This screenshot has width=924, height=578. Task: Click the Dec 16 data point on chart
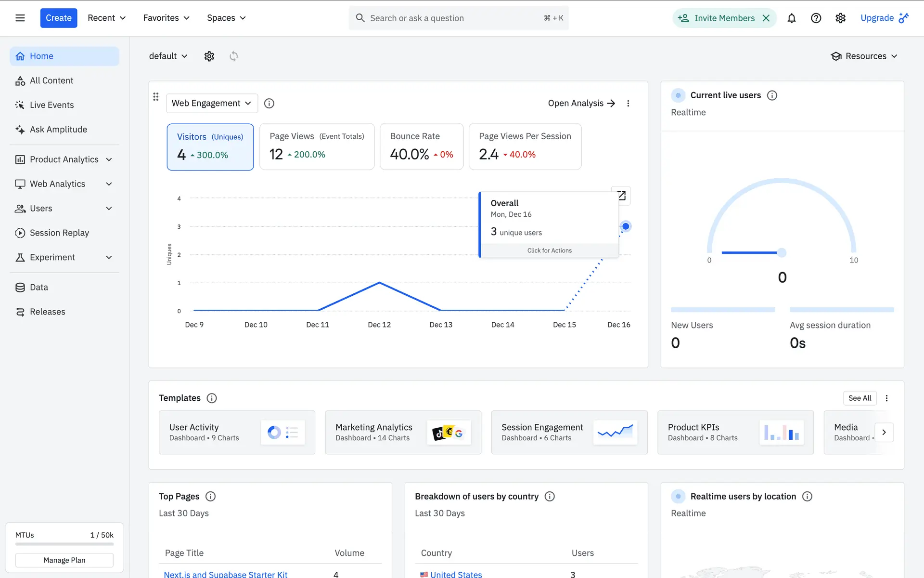(x=626, y=226)
